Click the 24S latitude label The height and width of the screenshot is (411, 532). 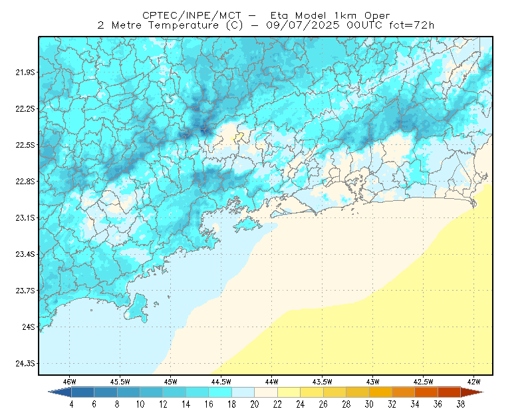(29, 327)
